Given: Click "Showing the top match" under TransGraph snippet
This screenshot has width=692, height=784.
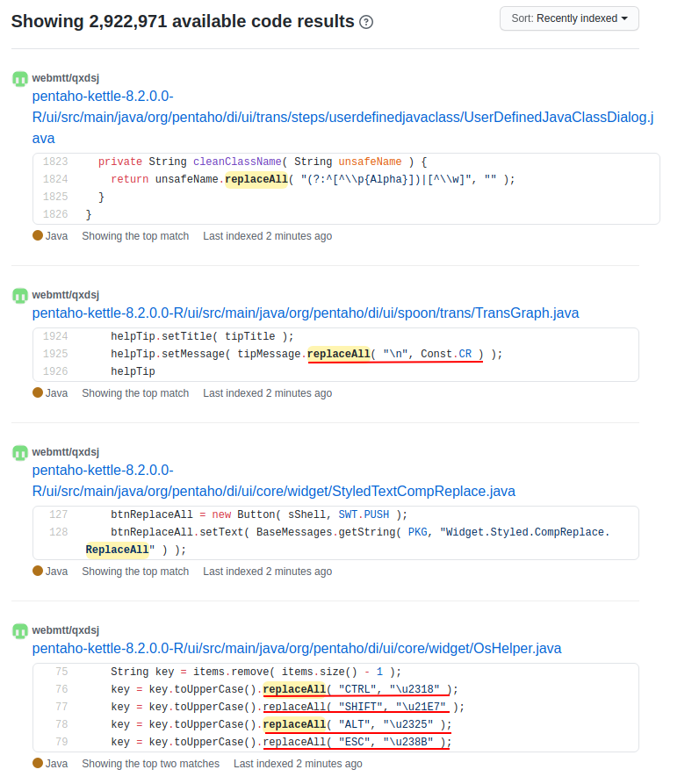Looking at the screenshot, I should point(135,393).
